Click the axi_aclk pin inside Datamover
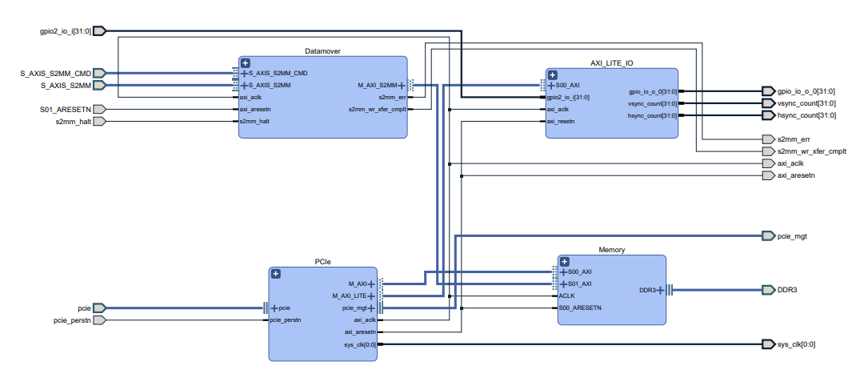This screenshot has width=868, height=378. (250, 97)
